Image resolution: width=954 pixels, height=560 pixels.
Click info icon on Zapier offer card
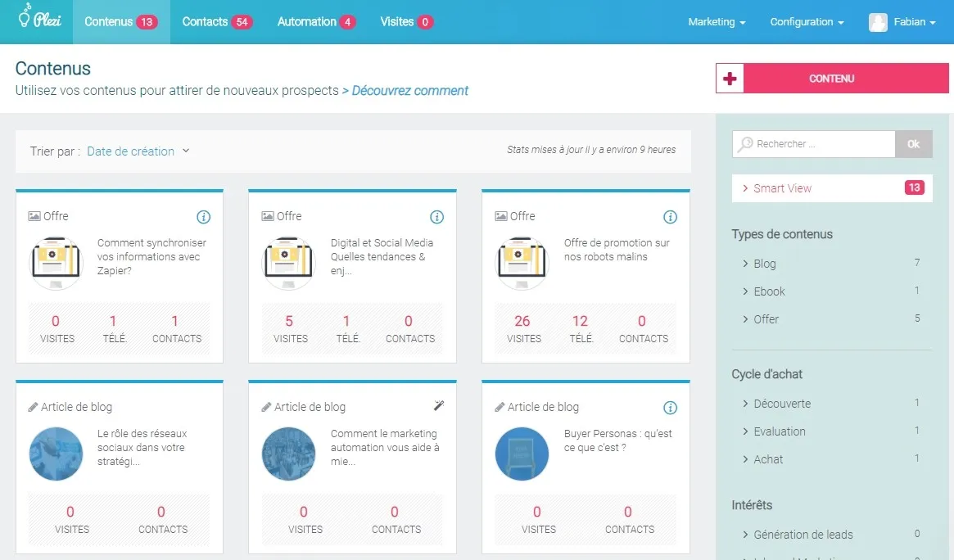pos(204,217)
